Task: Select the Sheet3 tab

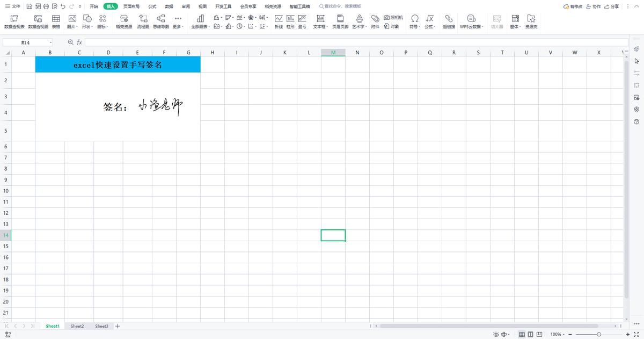Action: click(102, 326)
